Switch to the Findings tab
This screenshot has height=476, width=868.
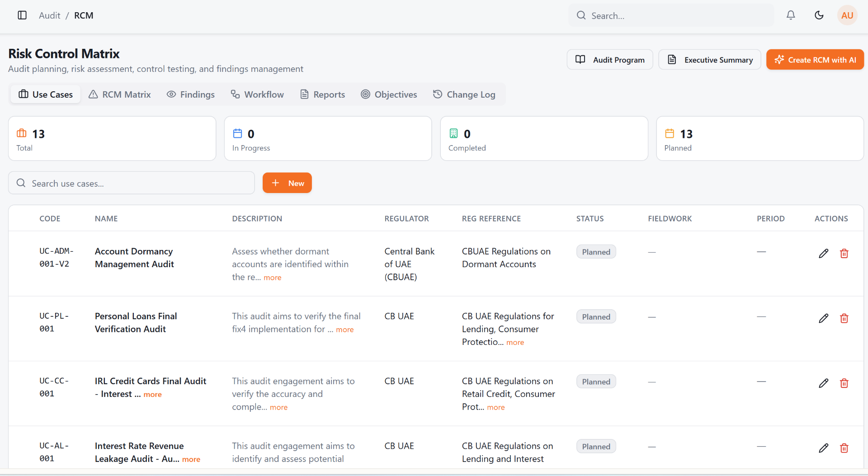point(191,94)
